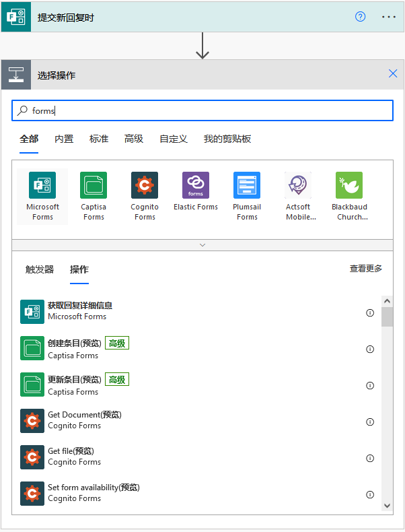Click the actions list scrollbar thumb
This screenshot has height=532, width=405.
click(x=387, y=317)
